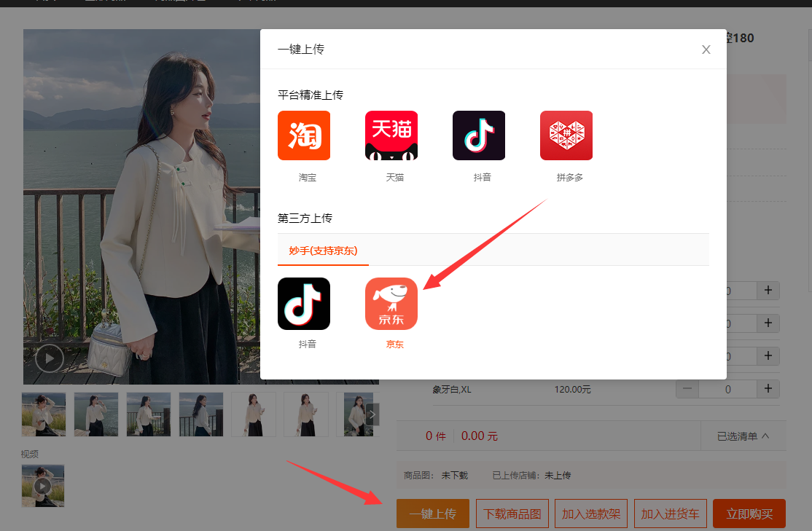Expand the 已选清单 list
The width and height of the screenshot is (812, 531).
[x=742, y=436]
